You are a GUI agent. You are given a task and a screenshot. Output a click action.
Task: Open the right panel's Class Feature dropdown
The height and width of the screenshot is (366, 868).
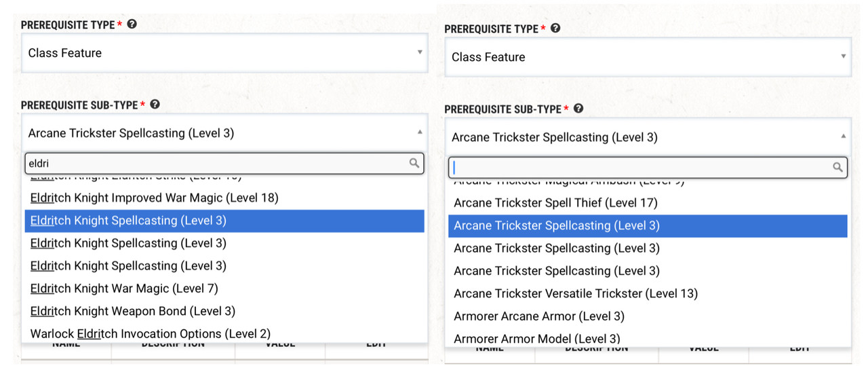click(648, 57)
